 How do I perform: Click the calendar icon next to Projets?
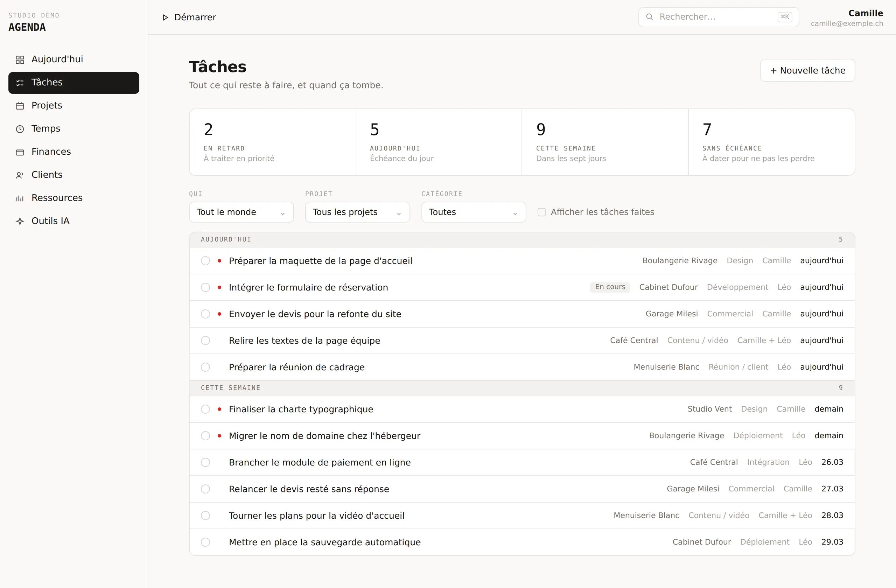point(20,106)
